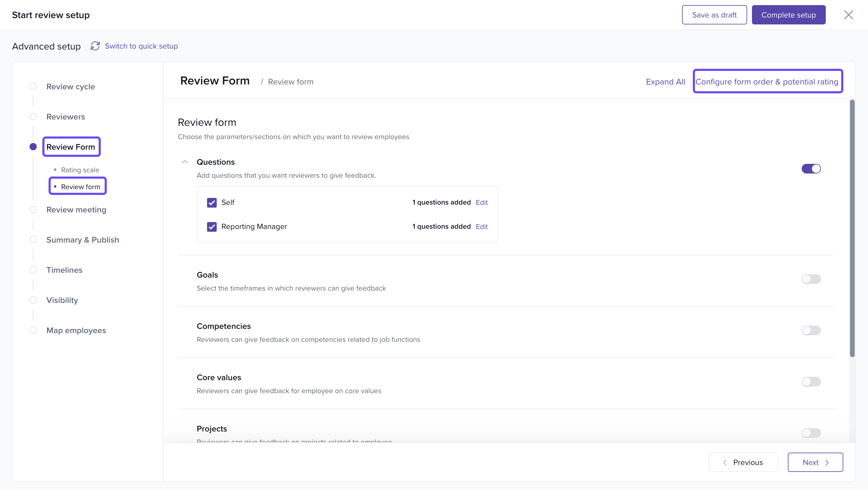Click the Reviewers step circle icon

[33, 116]
